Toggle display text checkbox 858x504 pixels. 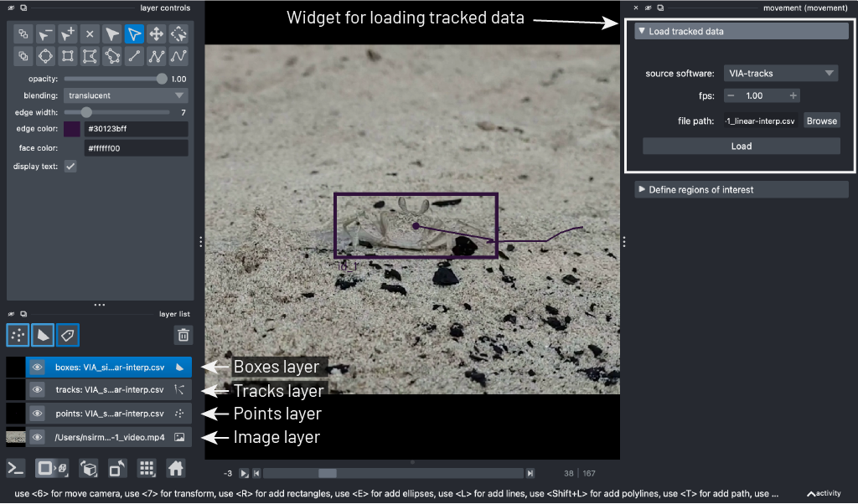point(70,166)
